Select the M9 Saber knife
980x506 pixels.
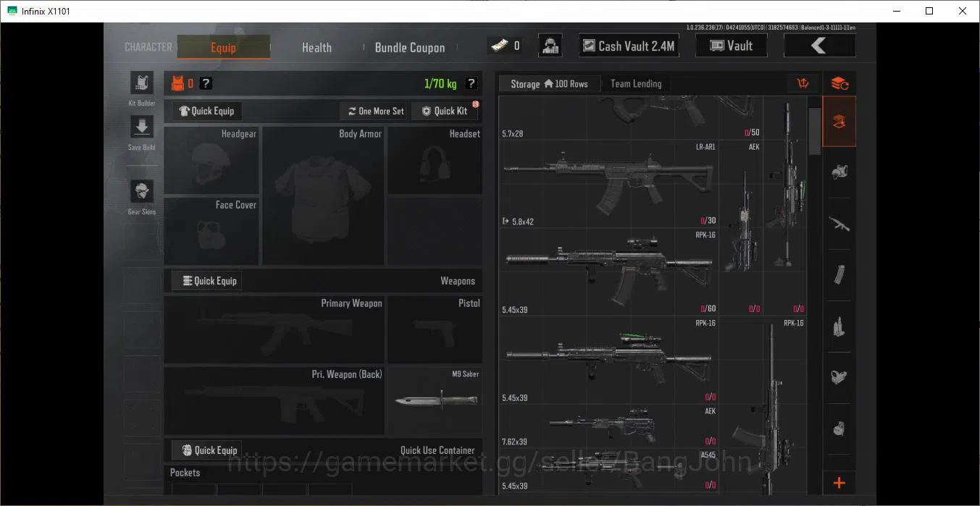coord(435,401)
